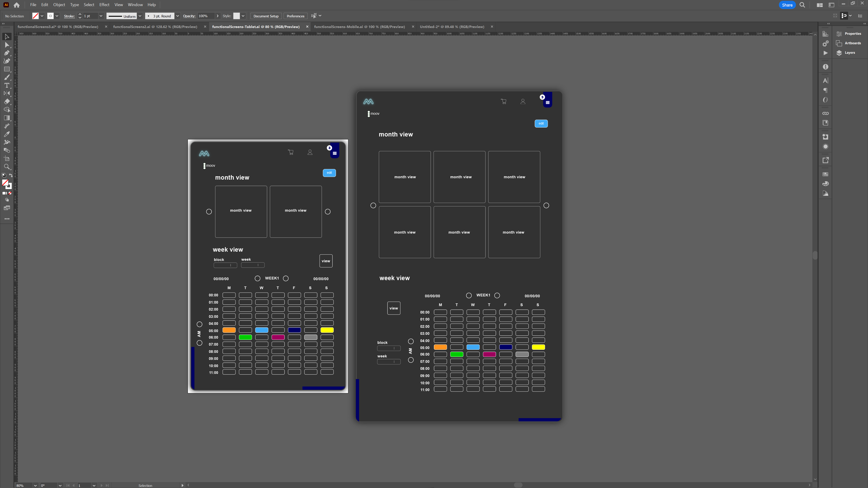This screenshot has height=488, width=868.
Task: Swap fill and stroke colors
Action: pyautogui.click(x=10, y=175)
